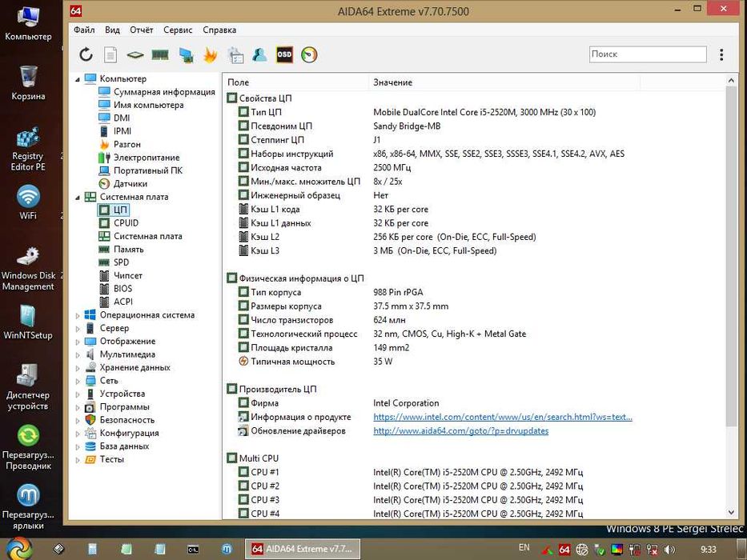Click the Значение column header

(504, 82)
